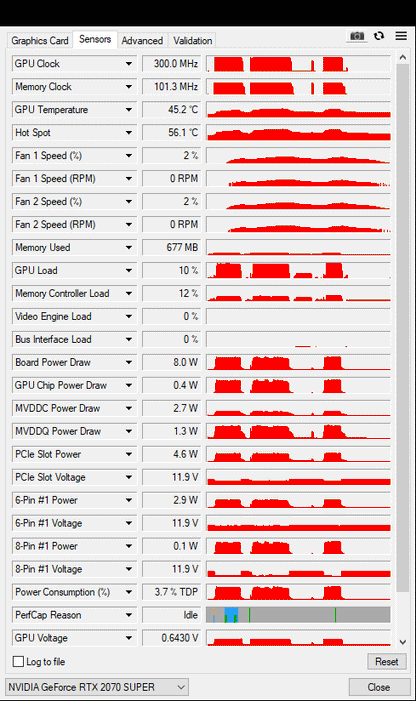Image resolution: width=416 pixels, height=701 pixels.
Task: Click the Board Power Draw history graph
Action: (x=298, y=363)
